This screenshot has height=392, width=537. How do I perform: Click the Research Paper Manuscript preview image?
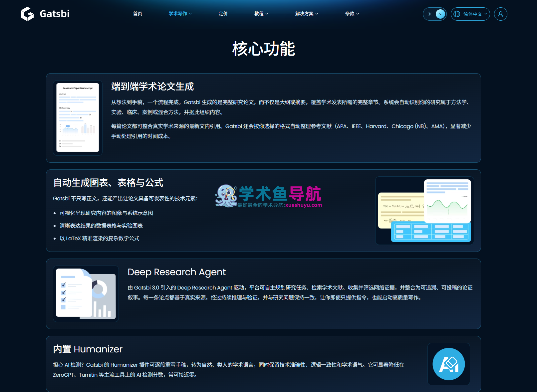click(78, 118)
